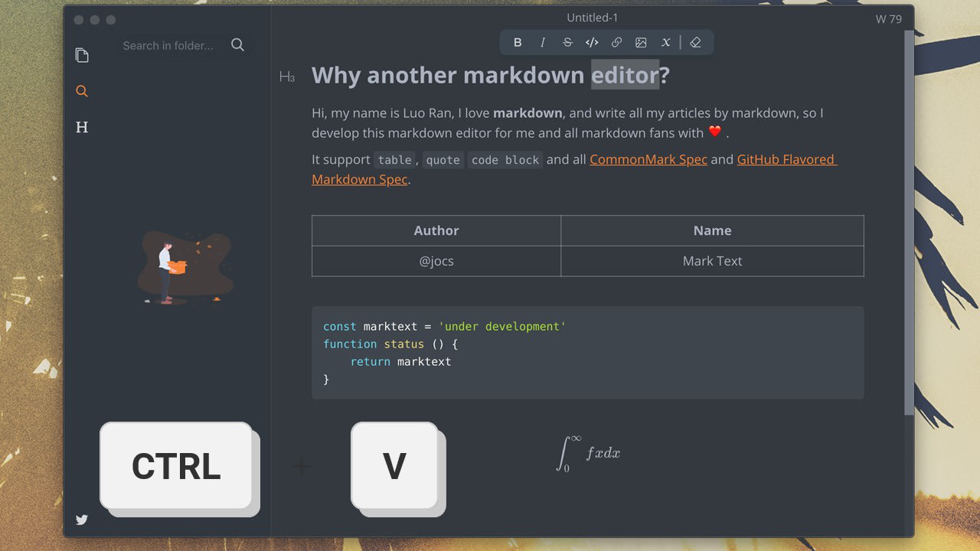Click the window close traffic light button

point(78,20)
